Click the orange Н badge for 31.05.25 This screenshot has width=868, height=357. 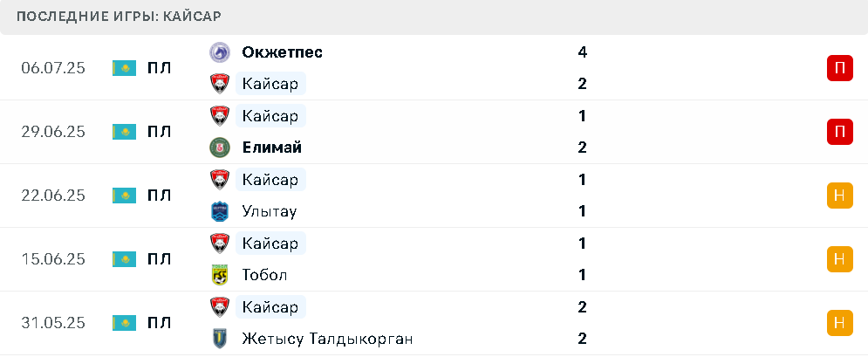(840, 323)
